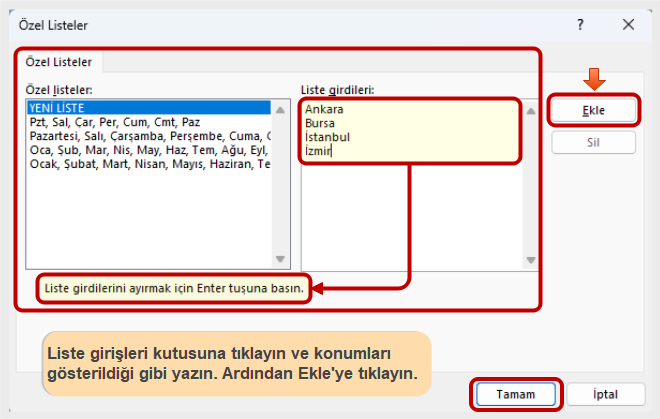660x419 pixels.
Task: Click the greyed-out Sil button
Action: coord(593,142)
